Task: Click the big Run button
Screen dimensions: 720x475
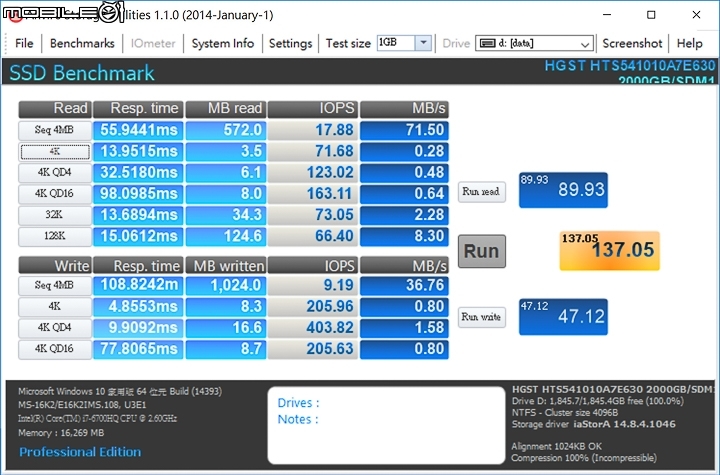Action: click(482, 251)
